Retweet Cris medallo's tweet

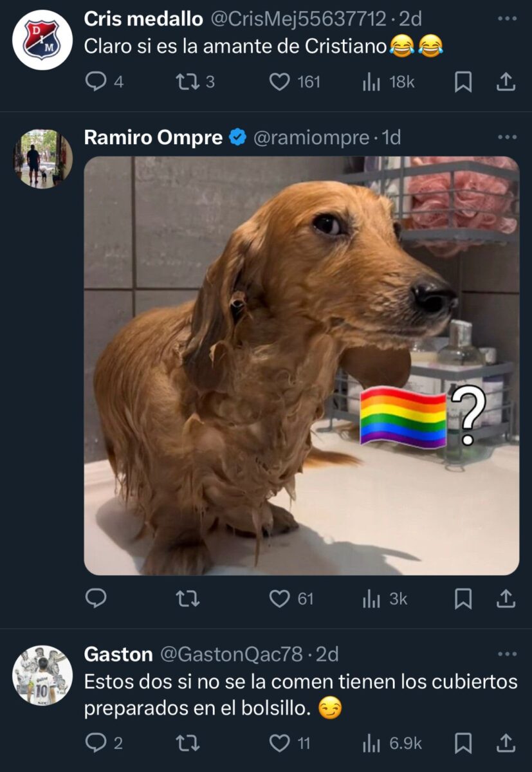(187, 82)
